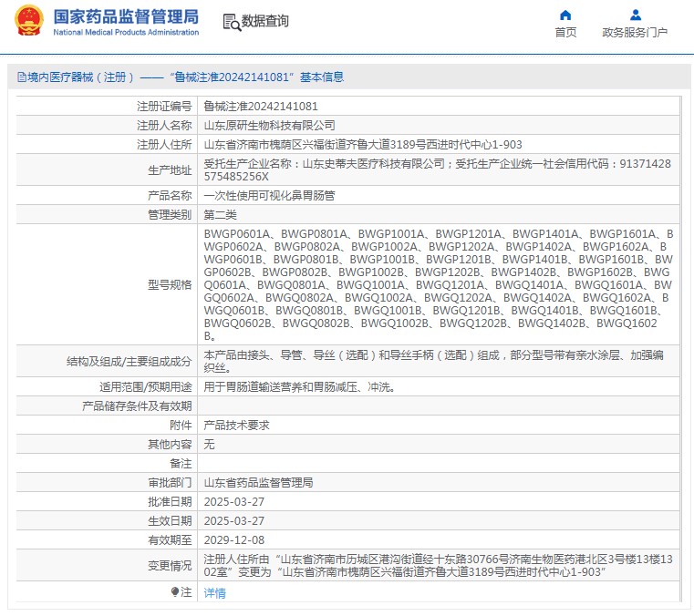Select product name 一次性使用可视化鼻胃肠管

click(x=270, y=195)
